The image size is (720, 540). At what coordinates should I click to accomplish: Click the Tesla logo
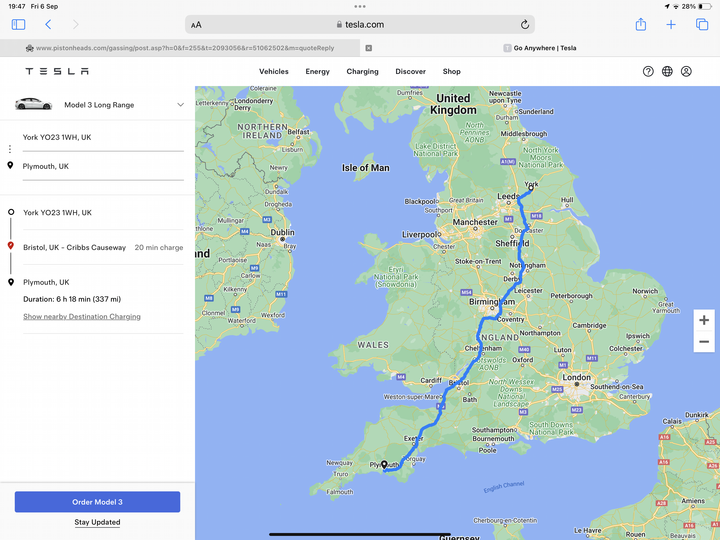(57, 72)
